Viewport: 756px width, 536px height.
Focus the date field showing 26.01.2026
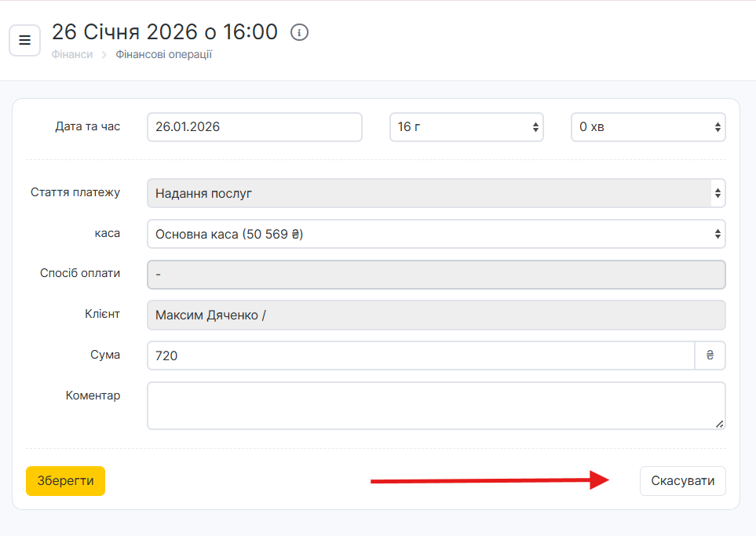pos(254,127)
